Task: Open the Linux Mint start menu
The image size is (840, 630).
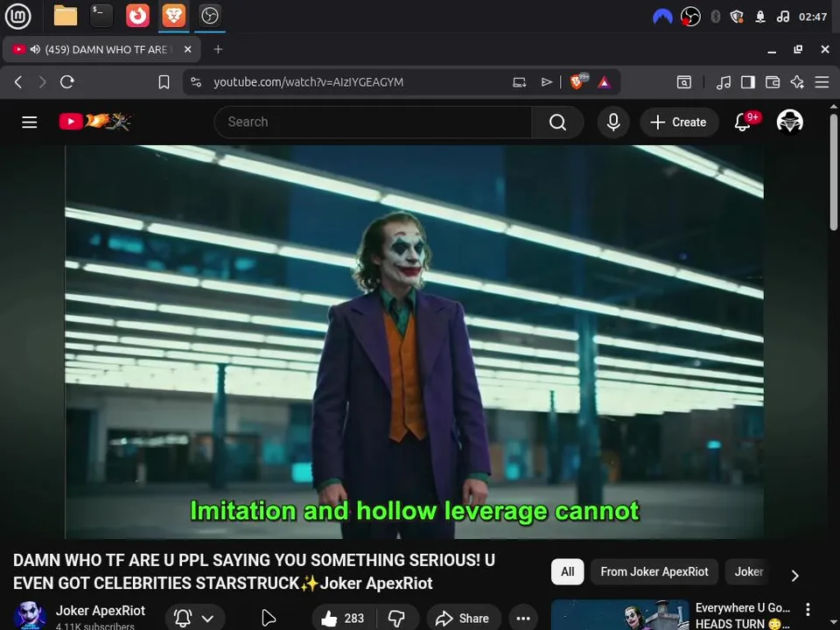Action: pos(17,16)
